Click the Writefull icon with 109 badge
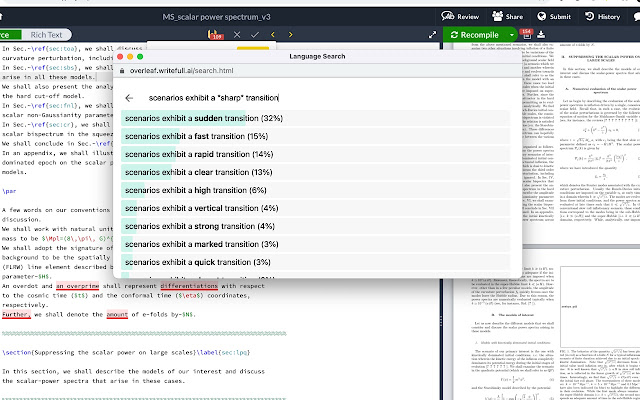Screen dimensions: 640x400 click(215, 35)
